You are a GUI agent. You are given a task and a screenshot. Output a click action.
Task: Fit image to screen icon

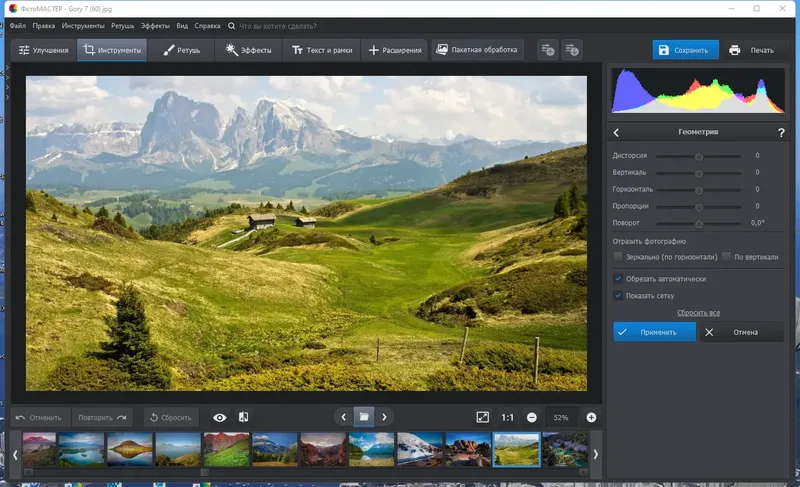(482, 417)
